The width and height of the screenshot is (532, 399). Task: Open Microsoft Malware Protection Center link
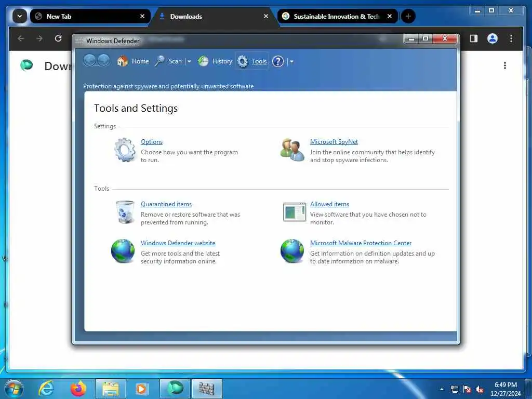click(x=361, y=243)
